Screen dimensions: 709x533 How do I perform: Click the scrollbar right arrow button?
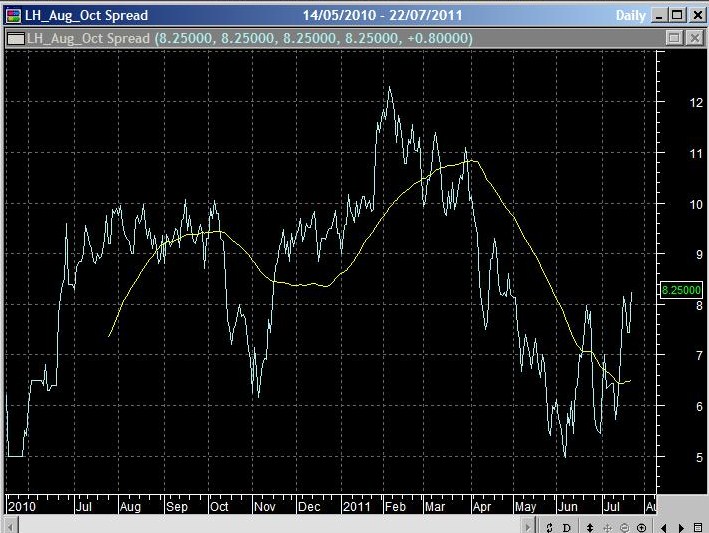pyautogui.click(x=527, y=526)
